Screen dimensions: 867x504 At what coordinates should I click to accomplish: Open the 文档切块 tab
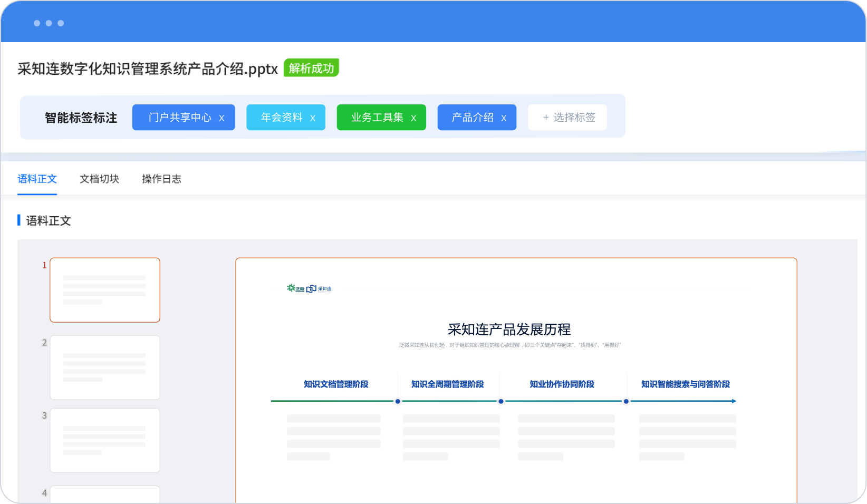coord(99,179)
